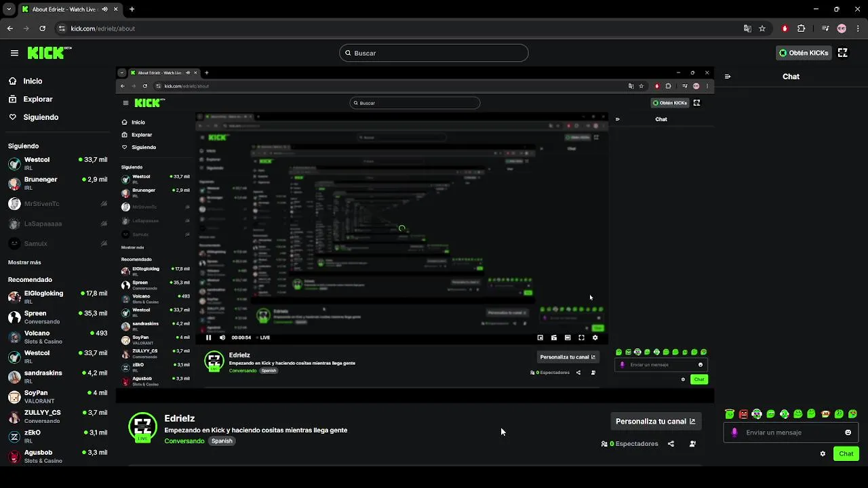Screen dimensions: 868x488
Task: View site information icon in address bar
Action: 62,28
